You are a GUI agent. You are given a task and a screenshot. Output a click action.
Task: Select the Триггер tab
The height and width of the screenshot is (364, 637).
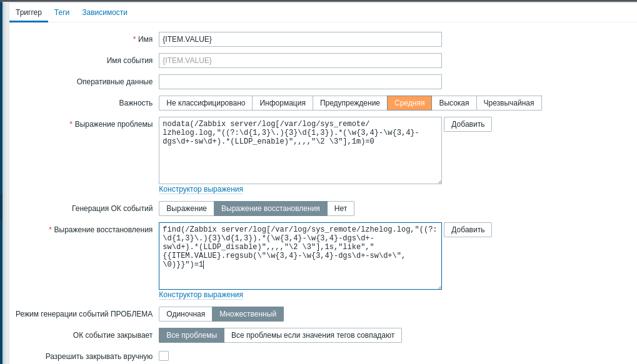pyautogui.click(x=29, y=12)
